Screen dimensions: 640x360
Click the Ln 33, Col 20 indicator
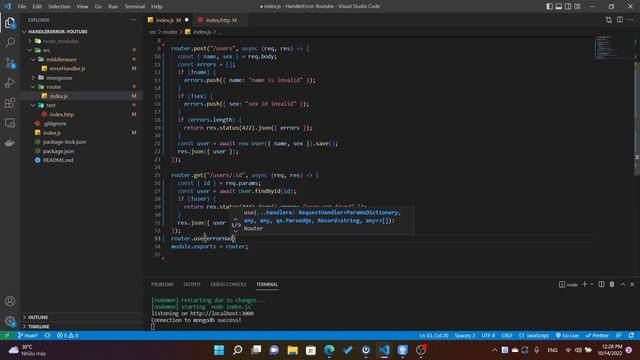tap(433, 336)
